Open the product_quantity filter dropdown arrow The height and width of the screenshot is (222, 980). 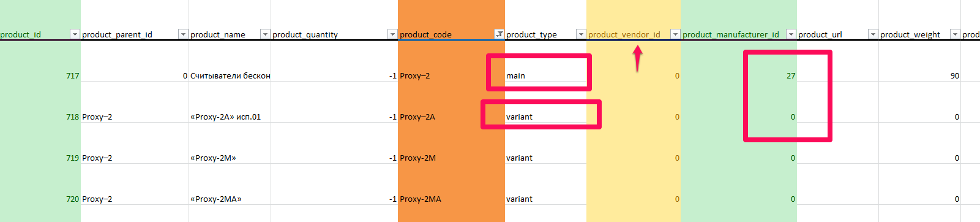pyautogui.click(x=392, y=34)
